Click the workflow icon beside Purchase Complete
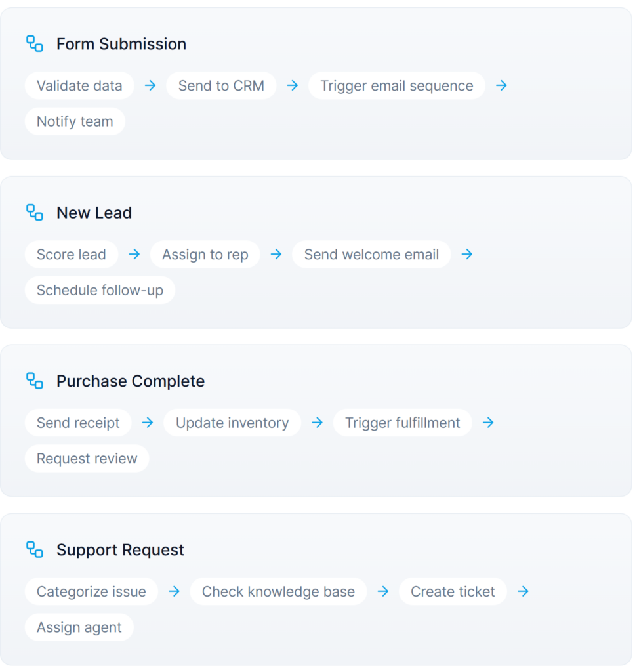 [35, 381]
